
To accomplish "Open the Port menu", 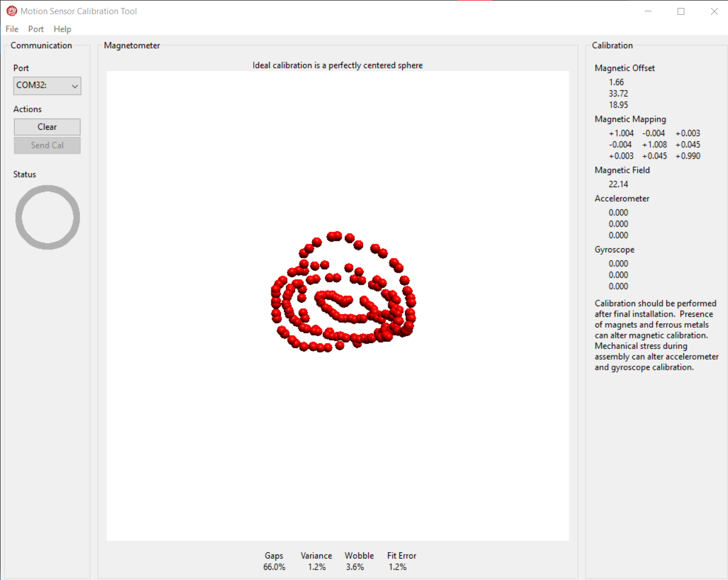I will tap(36, 29).
